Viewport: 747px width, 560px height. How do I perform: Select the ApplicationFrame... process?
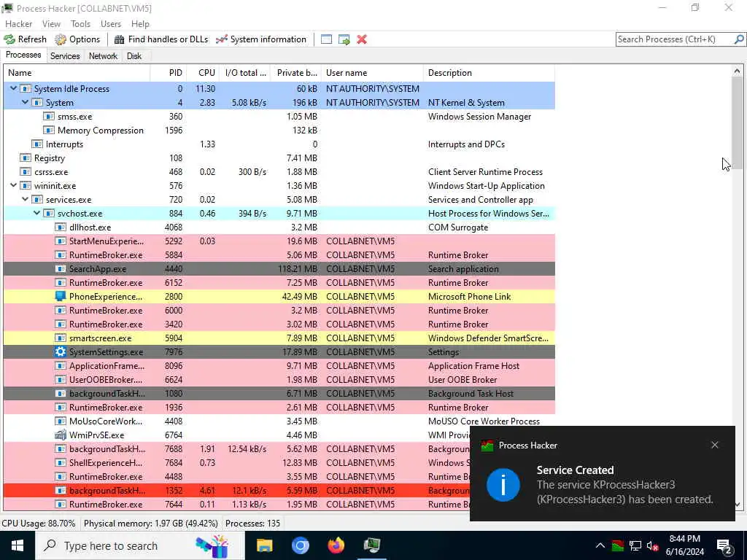point(279,366)
